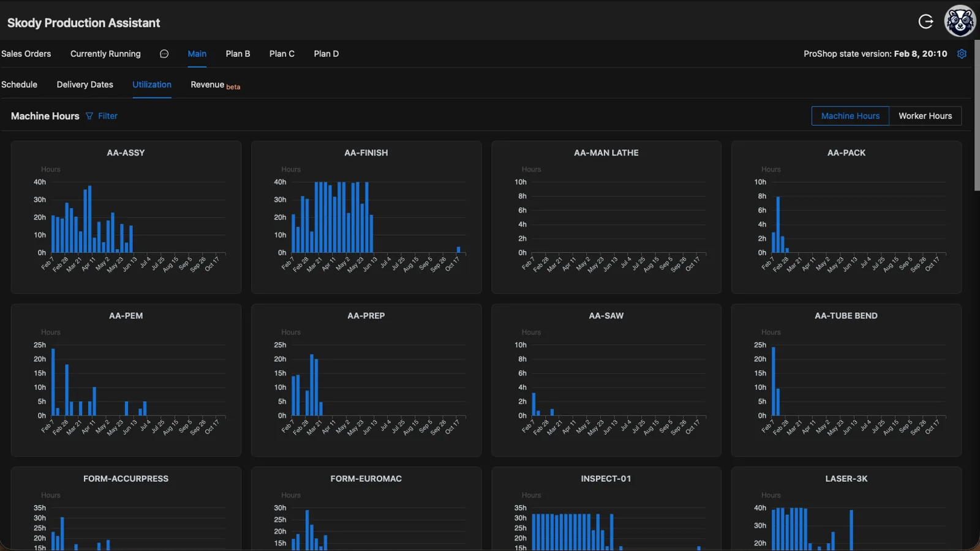Click the Filter link text

pyautogui.click(x=108, y=116)
